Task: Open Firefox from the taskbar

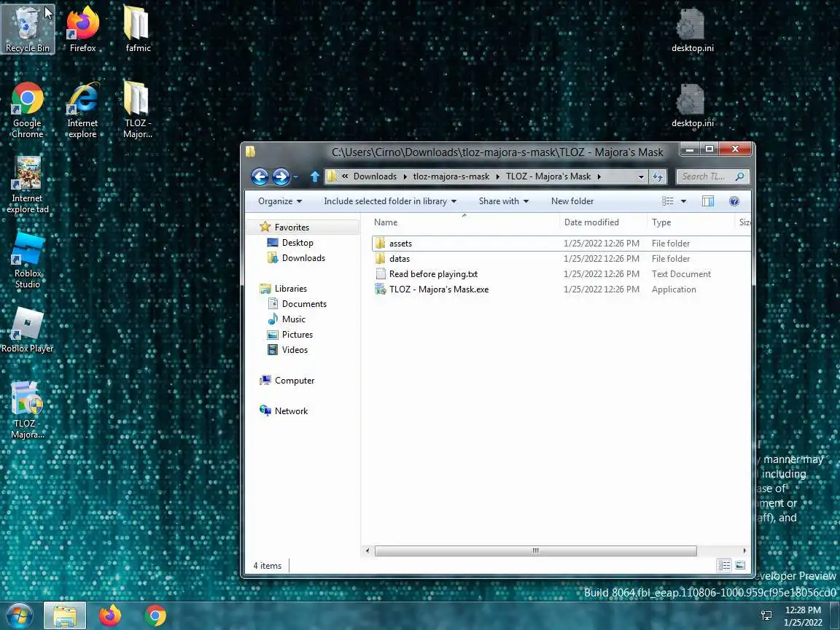Action: coord(110,615)
